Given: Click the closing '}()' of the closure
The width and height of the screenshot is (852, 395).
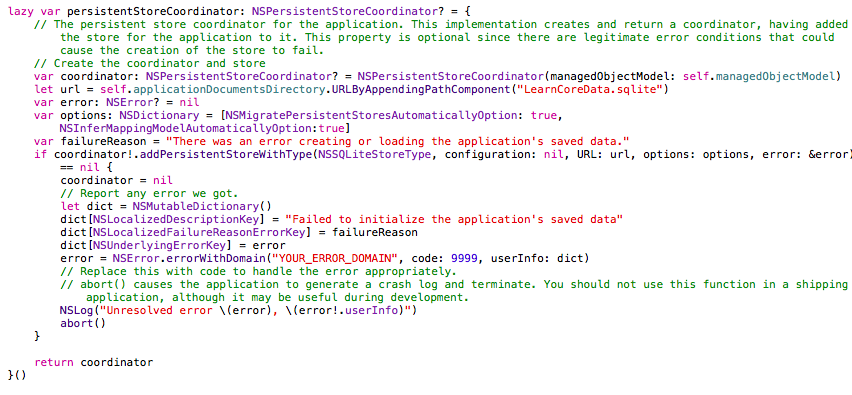Looking at the screenshot, I should (17, 375).
